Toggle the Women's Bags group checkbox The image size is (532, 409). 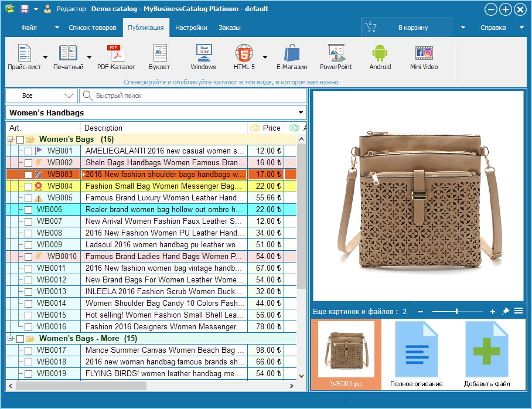point(20,139)
